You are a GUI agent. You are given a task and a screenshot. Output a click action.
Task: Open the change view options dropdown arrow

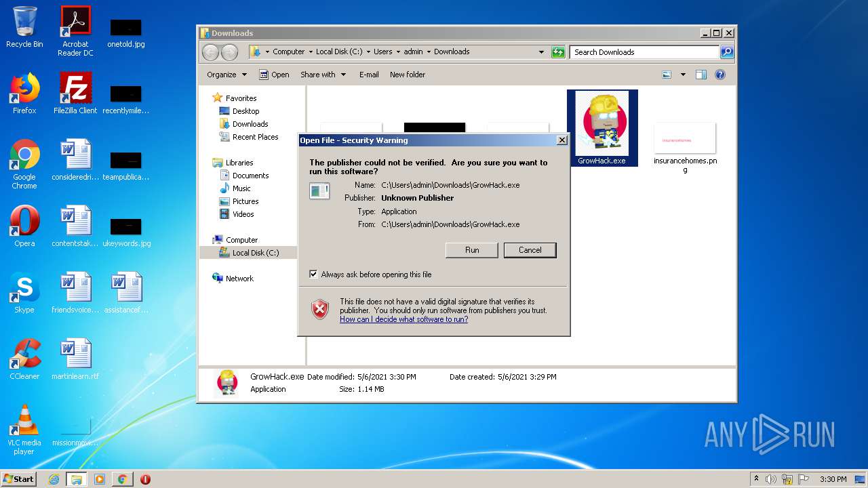coord(683,75)
